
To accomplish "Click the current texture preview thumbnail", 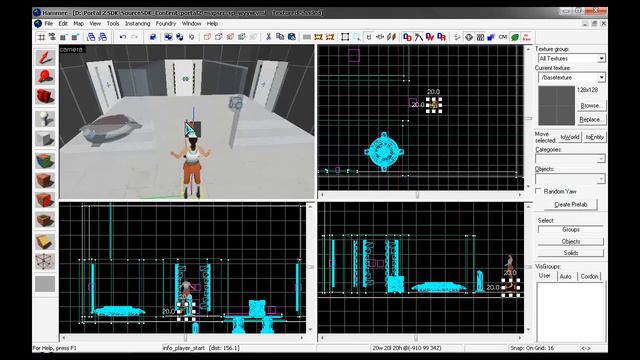I will 556,105.
